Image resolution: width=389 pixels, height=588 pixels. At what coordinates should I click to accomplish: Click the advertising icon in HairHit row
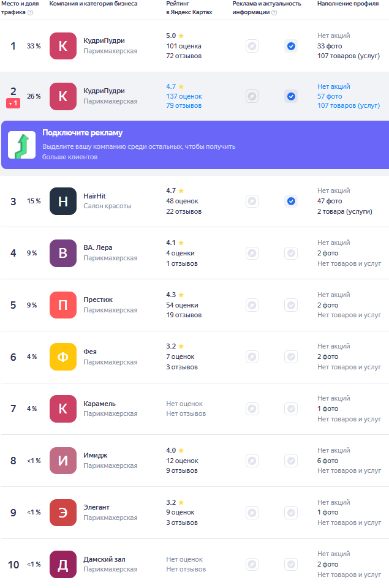tap(252, 201)
